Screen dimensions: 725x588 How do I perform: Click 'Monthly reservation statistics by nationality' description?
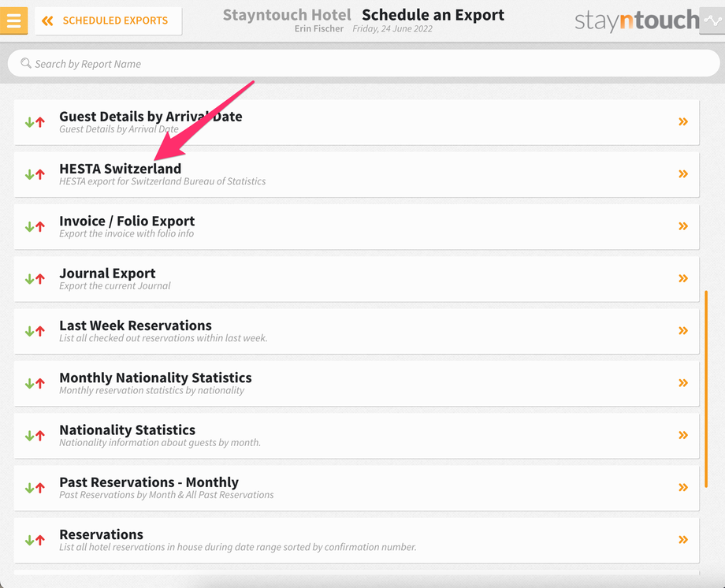tap(151, 390)
